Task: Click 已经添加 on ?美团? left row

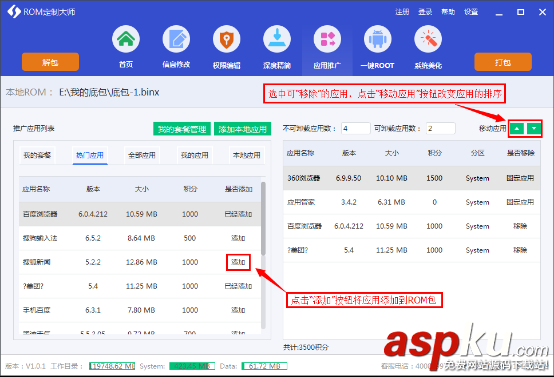Action: click(x=238, y=286)
